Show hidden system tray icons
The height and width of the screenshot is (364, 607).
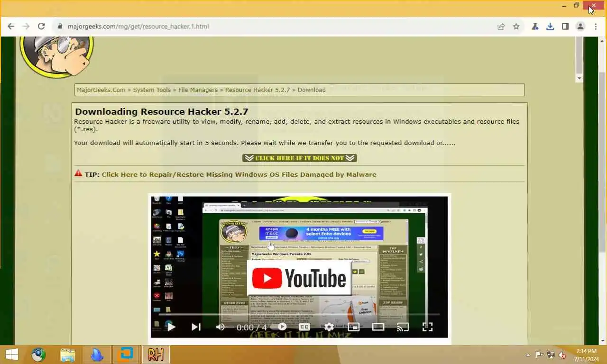coord(528,355)
